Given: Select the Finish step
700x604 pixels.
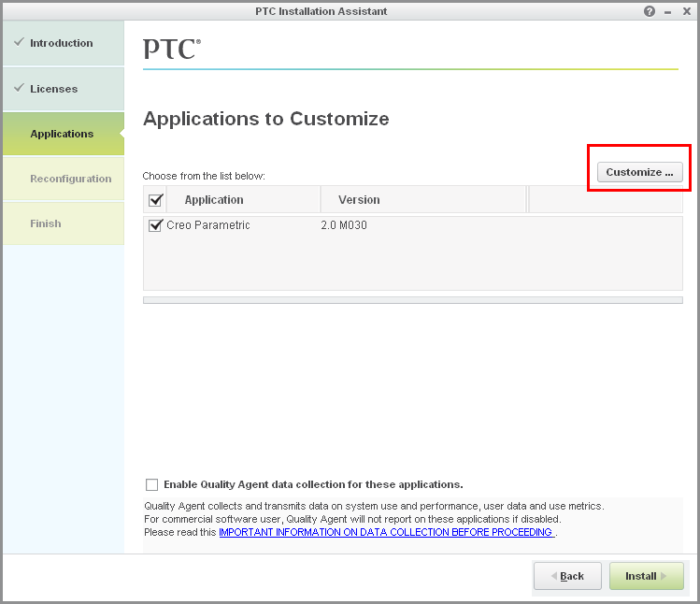Looking at the screenshot, I should pyautogui.click(x=64, y=223).
